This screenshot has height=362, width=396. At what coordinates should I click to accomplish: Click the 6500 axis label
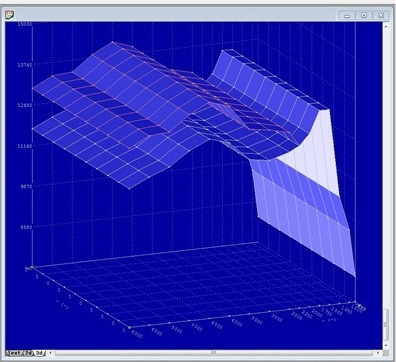click(137, 334)
